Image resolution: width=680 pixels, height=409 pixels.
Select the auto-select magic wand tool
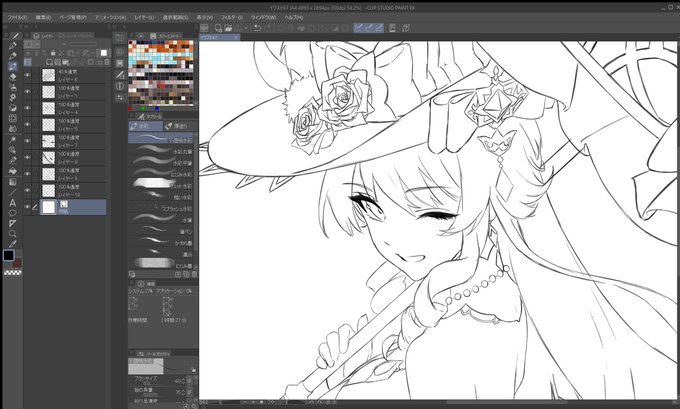click(13, 140)
